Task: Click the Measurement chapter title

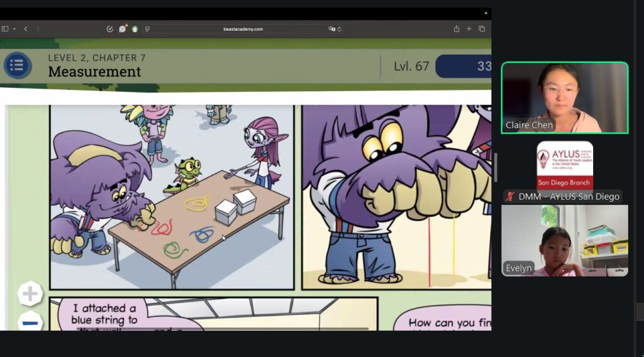Action: coord(94,72)
